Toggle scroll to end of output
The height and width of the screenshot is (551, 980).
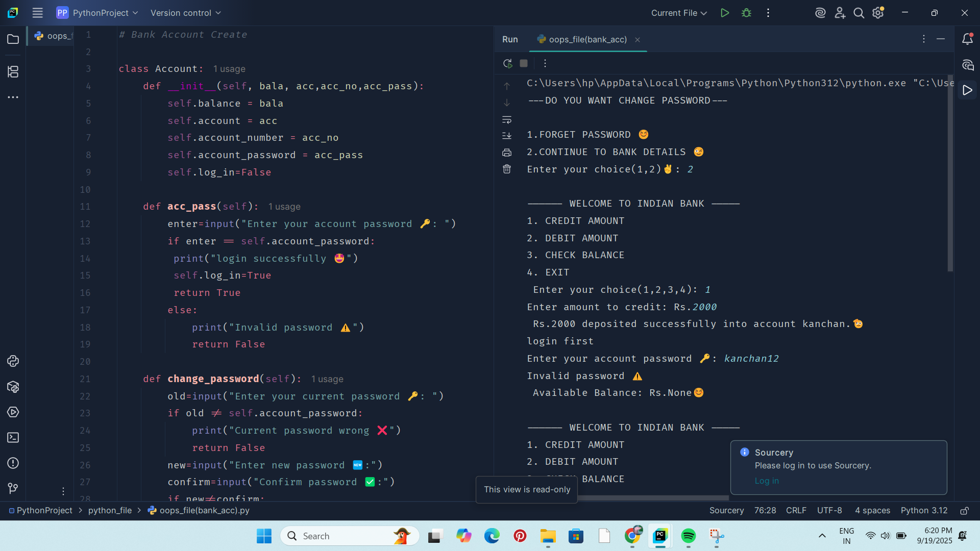(507, 136)
